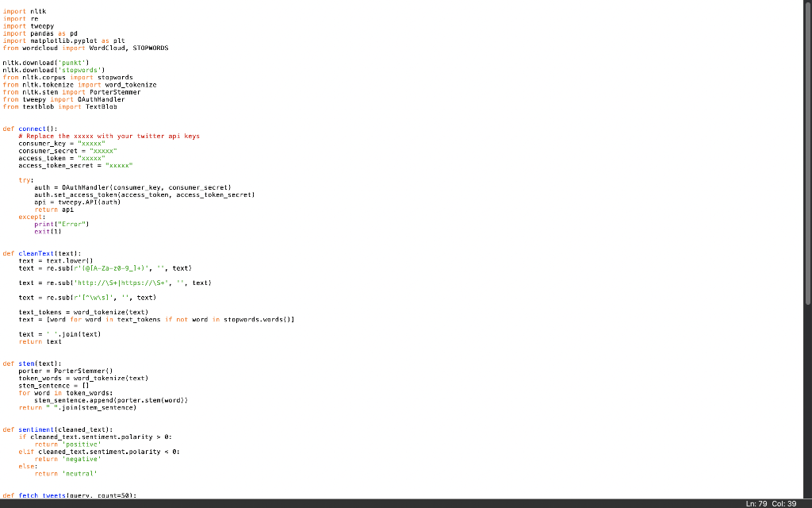812x508 pixels.
Task: Click the access_token_secret assignment line
Action: (x=56, y=165)
